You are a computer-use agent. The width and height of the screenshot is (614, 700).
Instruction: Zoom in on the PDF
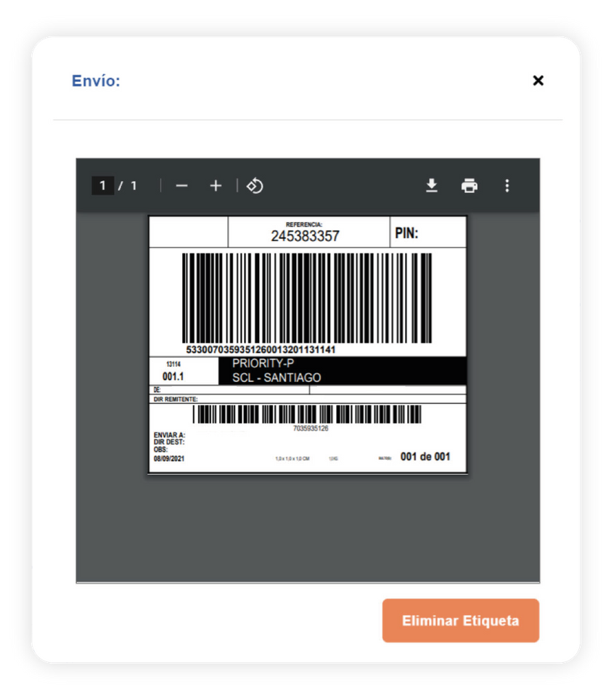tap(216, 185)
